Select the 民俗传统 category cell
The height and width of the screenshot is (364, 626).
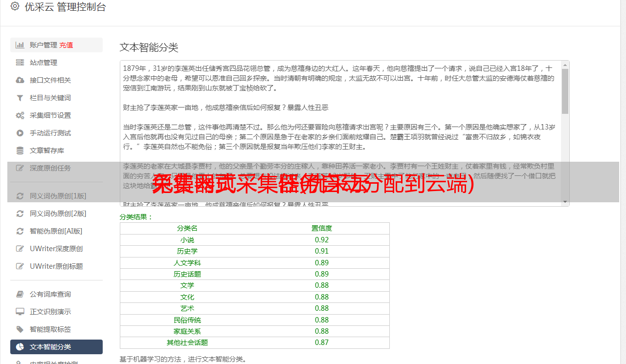point(187,320)
